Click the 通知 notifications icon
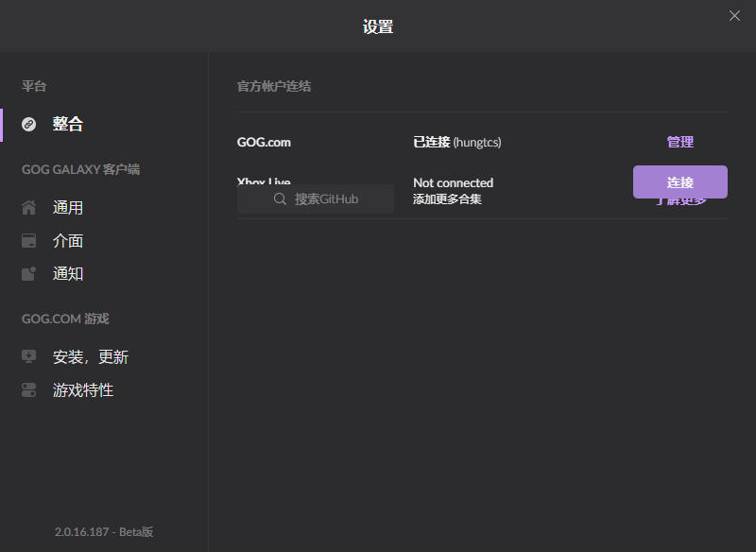Viewport: 756px width, 552px height. pos(29,273)
